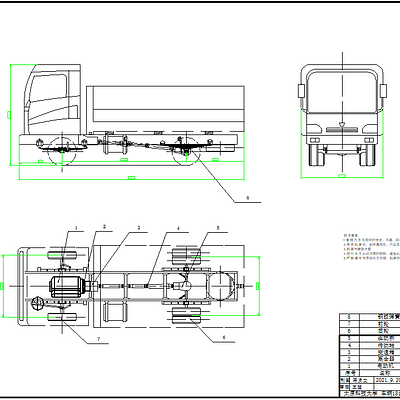Click the width dimension below the front view
Viewport: 400px width, 400px height.
[x=342, y=176]
